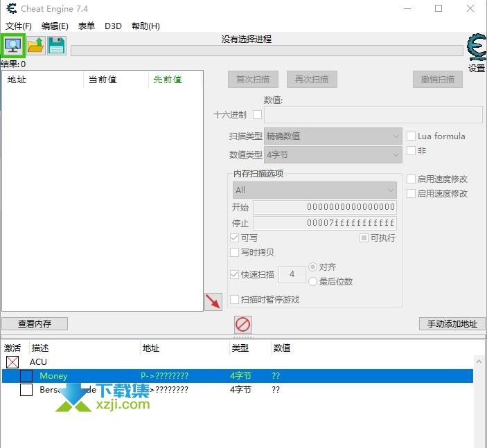Image resolution: width=487 pixels, height=448 pixels.
Task: Click the Cheat Engine title bar icon
Action: (12, 8)
